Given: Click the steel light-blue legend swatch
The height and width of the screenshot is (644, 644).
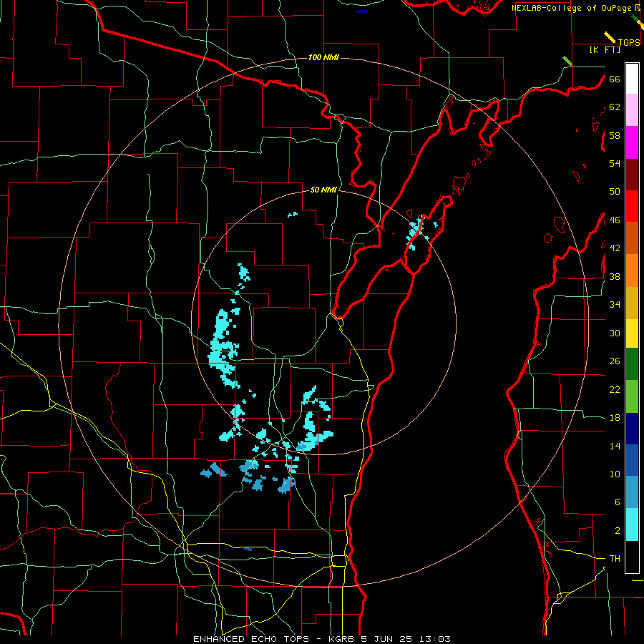Looking at the screenshot, I should click(632, 492).
